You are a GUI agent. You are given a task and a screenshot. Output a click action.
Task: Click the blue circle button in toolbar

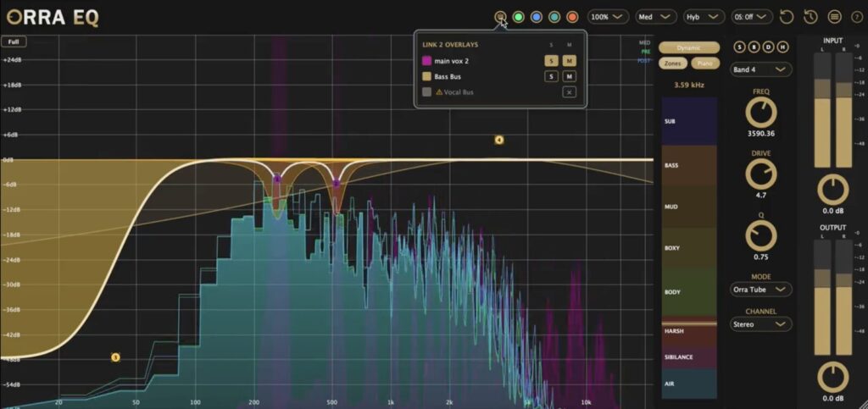[536, 17]
